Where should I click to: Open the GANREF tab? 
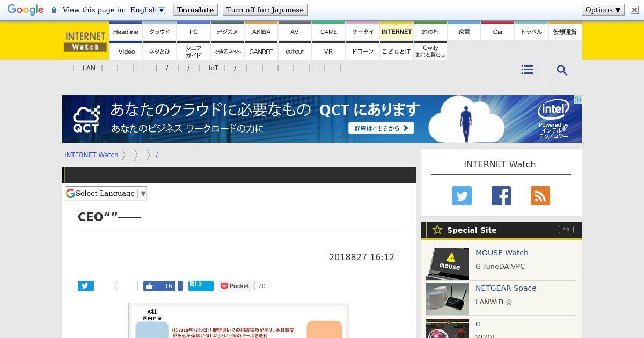click(x=261, y=51)
